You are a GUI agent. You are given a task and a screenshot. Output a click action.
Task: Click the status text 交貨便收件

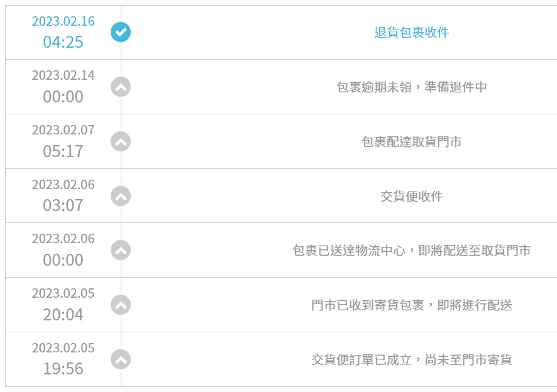(411, 197)
